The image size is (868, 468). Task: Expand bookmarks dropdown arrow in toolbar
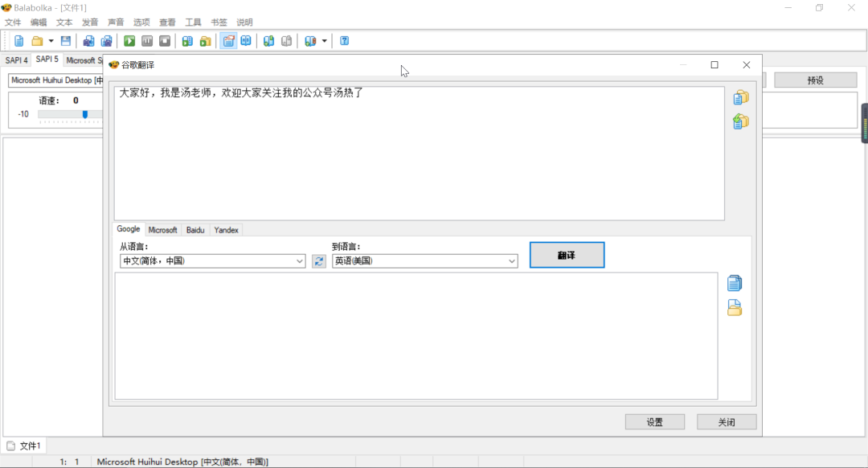[325, 41]
